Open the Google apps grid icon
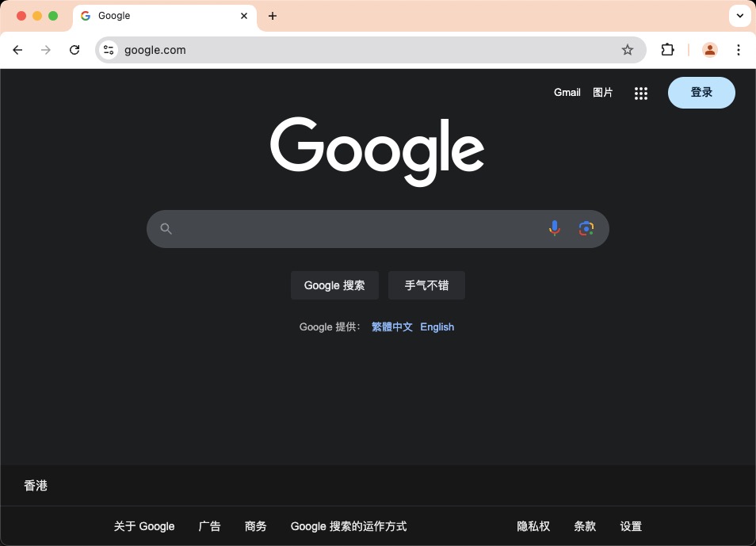The image size is (756, 546). coord(641,93)
